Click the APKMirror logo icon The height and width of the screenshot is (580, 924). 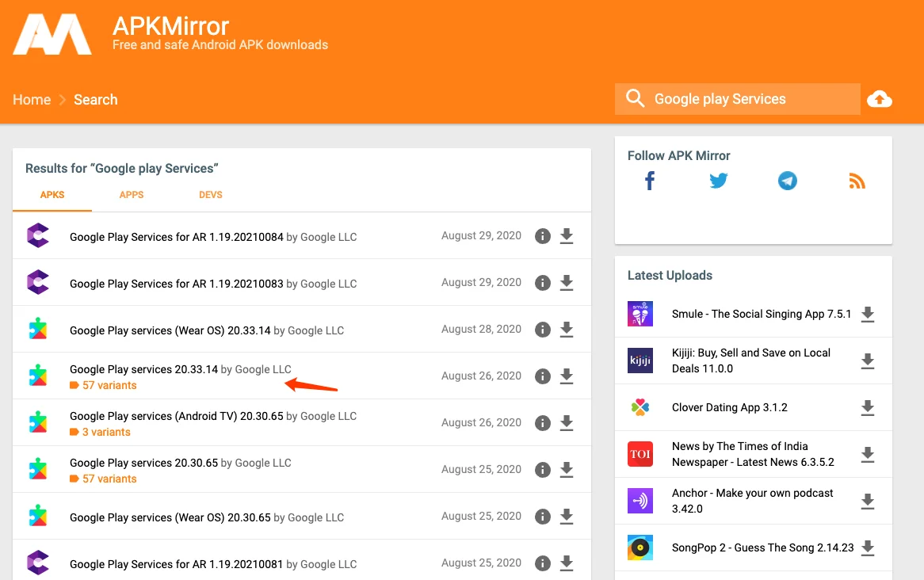[52, 34]
